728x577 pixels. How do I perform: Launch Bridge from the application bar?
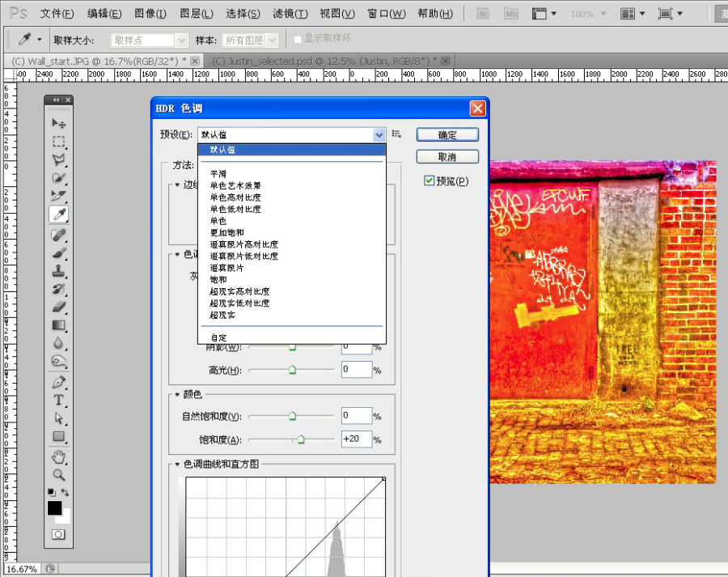click(483, 14)
